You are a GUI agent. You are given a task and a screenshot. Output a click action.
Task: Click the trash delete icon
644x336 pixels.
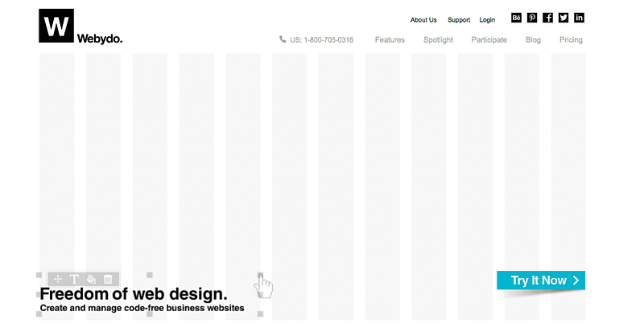click(108, 280)
